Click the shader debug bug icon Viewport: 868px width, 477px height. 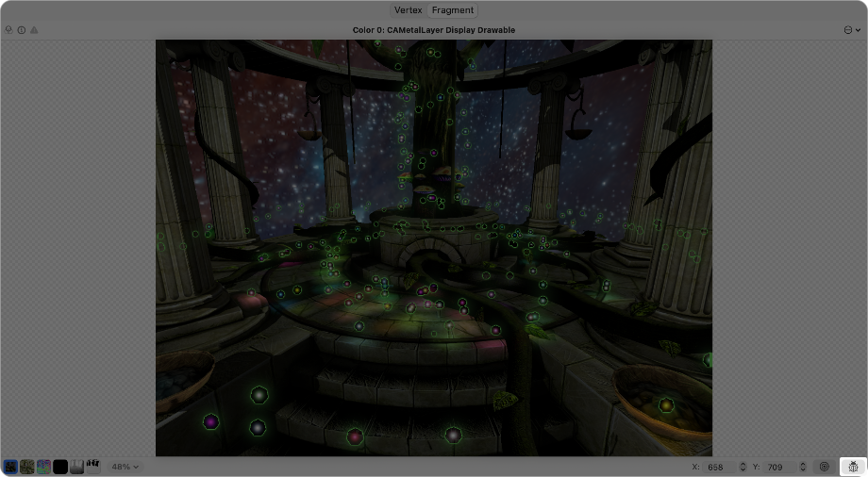coord(853,467)
